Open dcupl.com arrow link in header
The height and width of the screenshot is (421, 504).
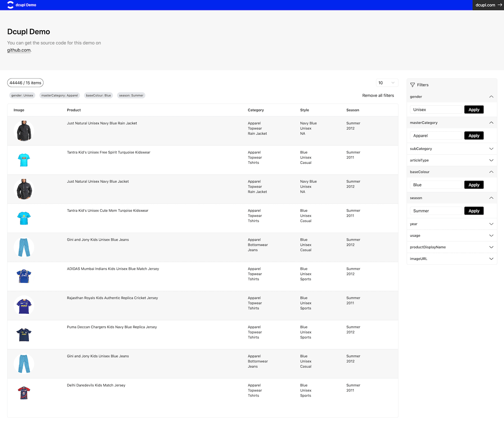[489, 5]
